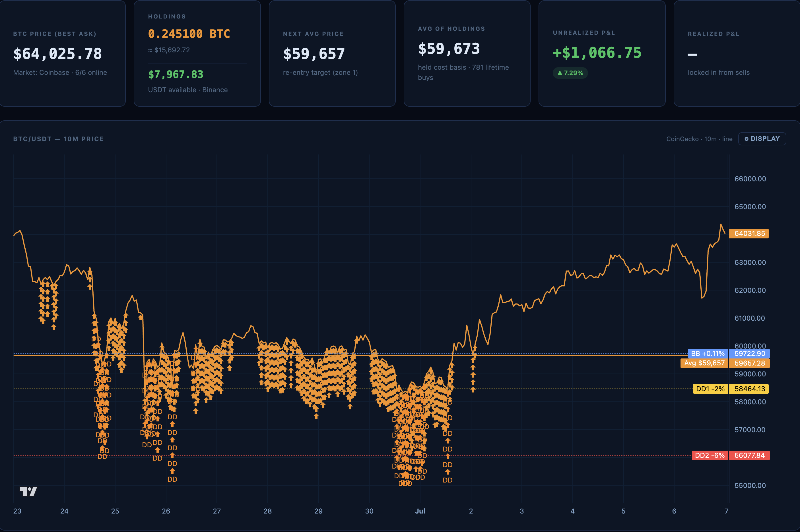Screen dimensions: 800x532
Task: Click the ▲ 7.29% gain badge
Action: [x=570, y=73]
